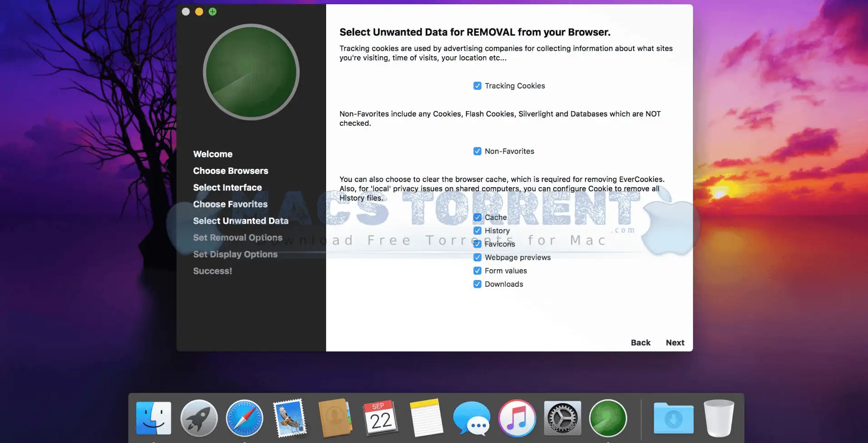Click large green Cookie logo in sidebar
The height and width of the screenshot is (443, 868).
coord(251,72)
